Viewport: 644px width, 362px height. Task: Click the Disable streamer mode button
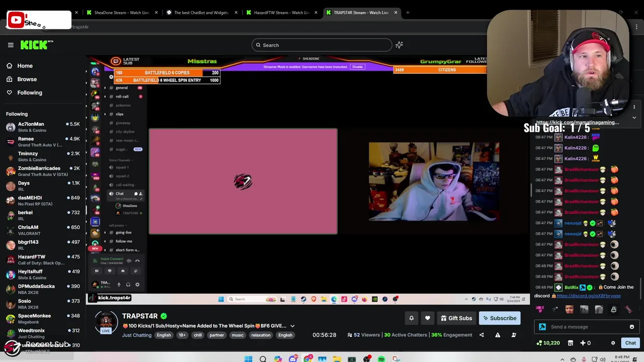(x=357, y=67)
